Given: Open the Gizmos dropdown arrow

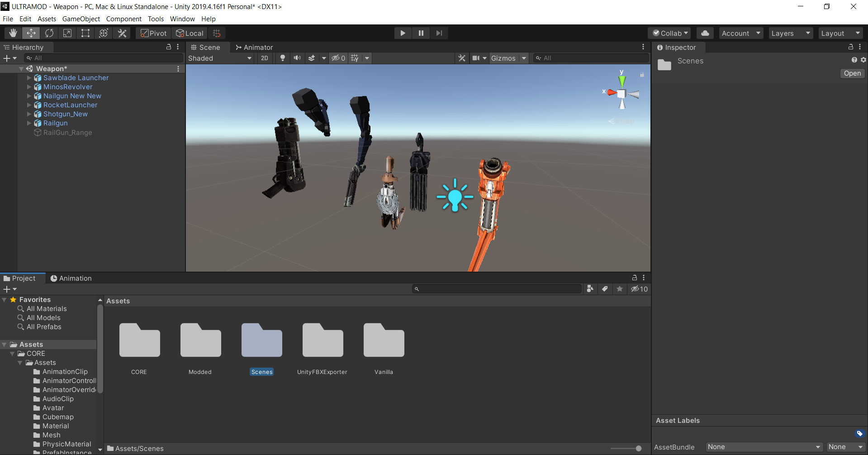Looking at the screenshot, I should click(x=524, y=58).
